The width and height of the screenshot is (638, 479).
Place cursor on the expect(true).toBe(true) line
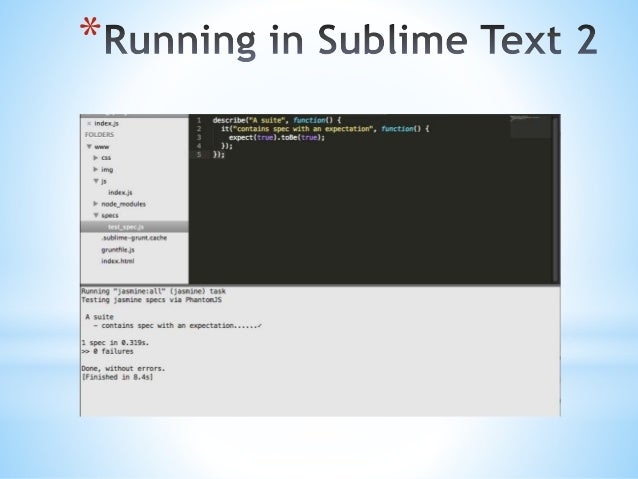(x=277, y=138)
